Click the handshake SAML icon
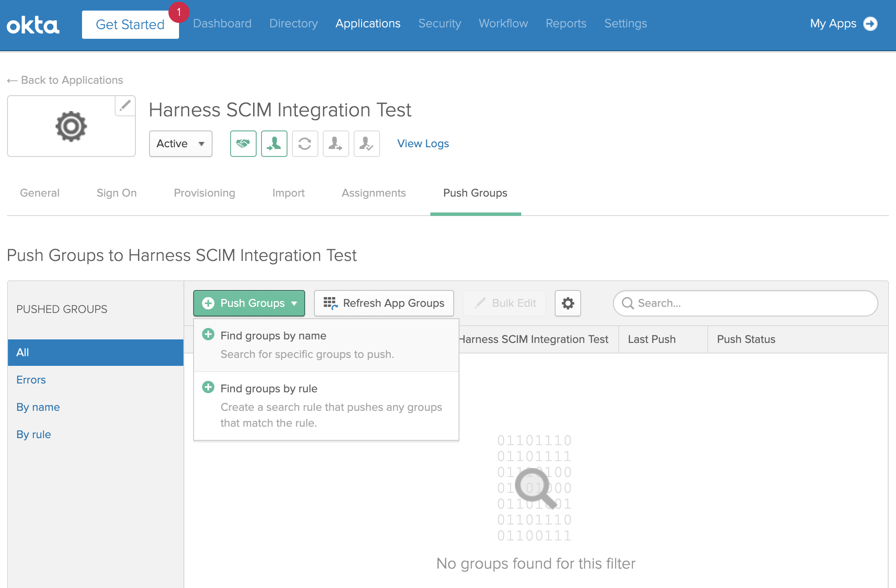The image size is (896, 588). pyautogui.click(x=243, y=144)
